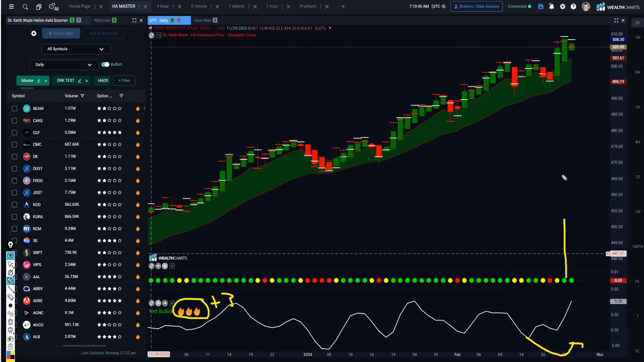Open Brokers / Data Sources
The height and width of the screenshot is (362, 644).
pos(476,6)
